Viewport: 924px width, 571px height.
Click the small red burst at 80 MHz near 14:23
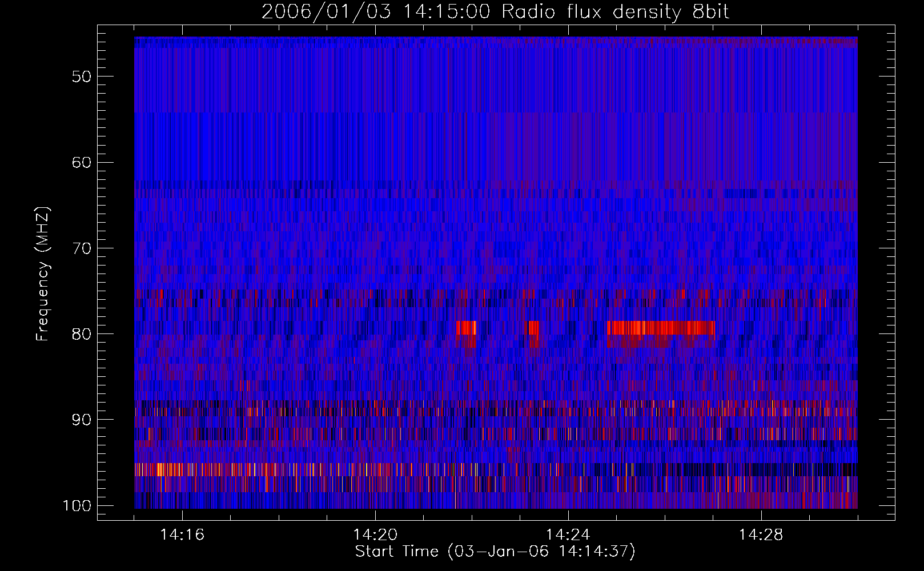(x=534, y=328)
